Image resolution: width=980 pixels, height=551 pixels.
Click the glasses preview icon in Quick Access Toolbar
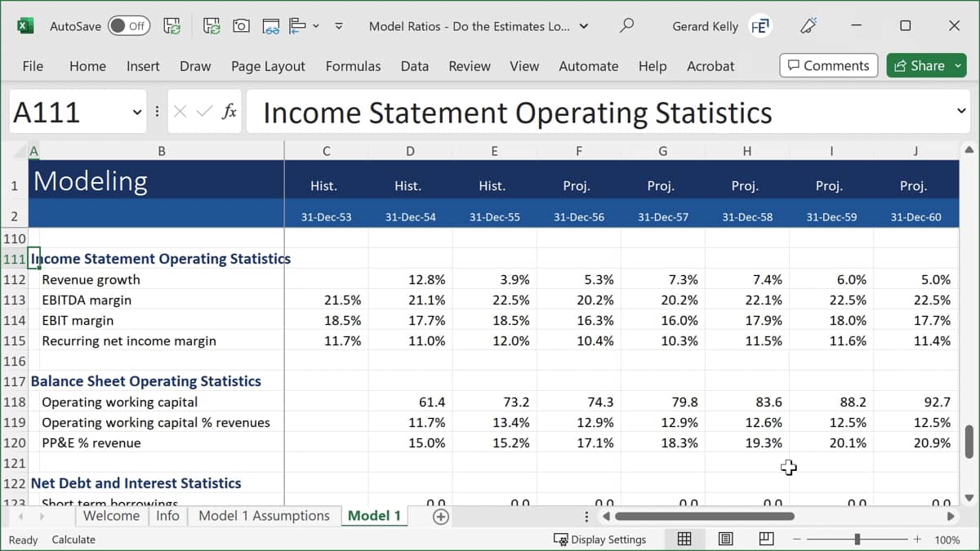click(x=272, y=26)
